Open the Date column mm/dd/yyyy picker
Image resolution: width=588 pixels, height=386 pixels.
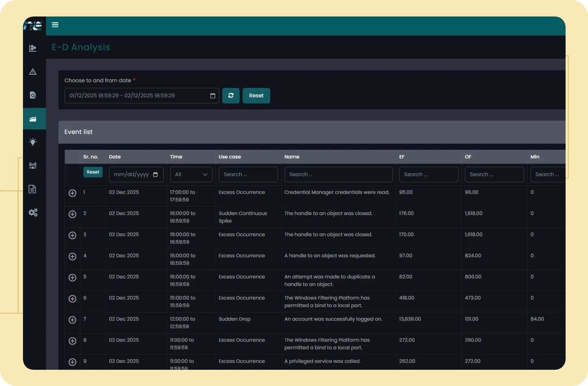pyautogui.click(x=156, y=175)
